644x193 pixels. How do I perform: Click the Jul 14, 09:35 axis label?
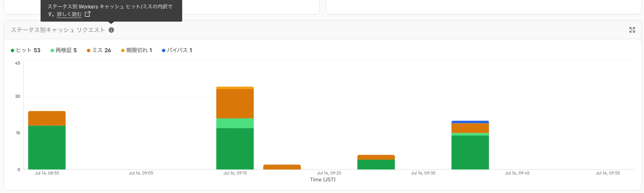pyautogui.click(x=423, y=173)
